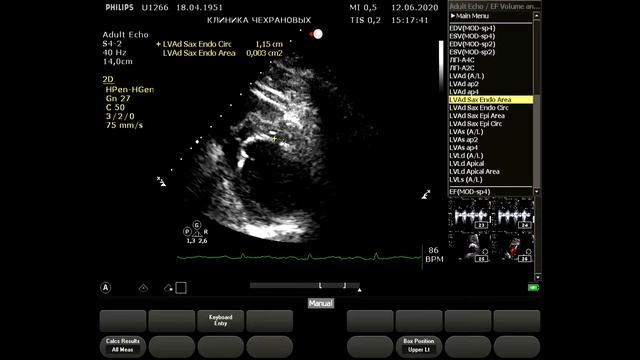Select LVAd (A/L) measurement

(467, 76)
